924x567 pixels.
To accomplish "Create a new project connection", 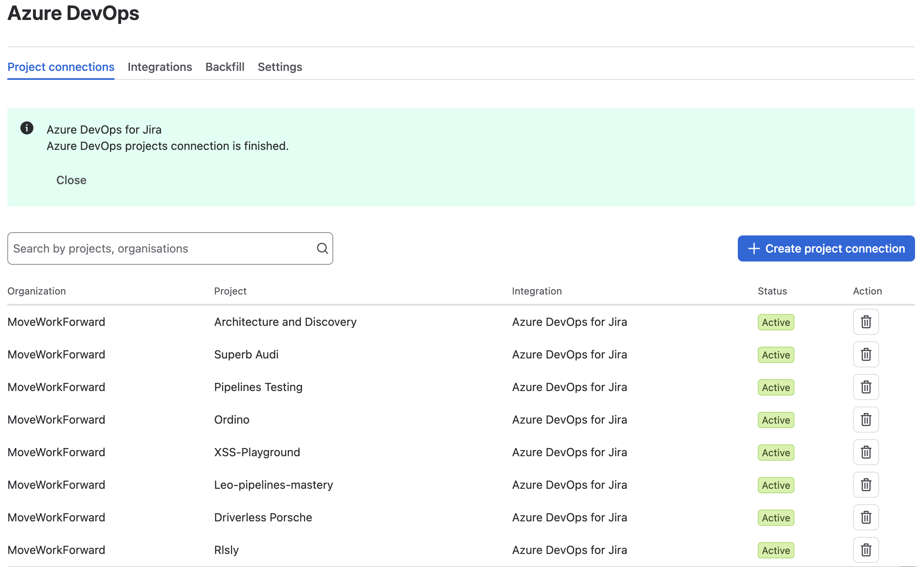I will point(826,248).
